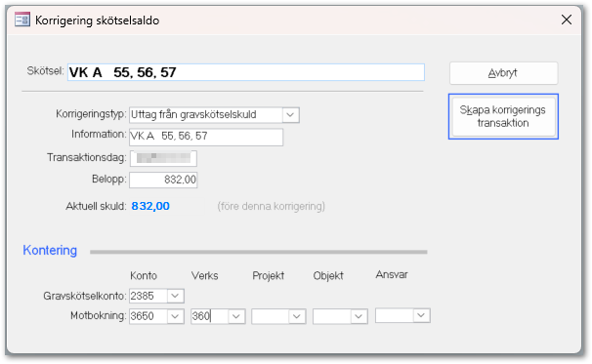Viewport: 592px width, 364px height.
Task: Open the Motbokning Ansvar dropdown arrow
Action: 421,315
